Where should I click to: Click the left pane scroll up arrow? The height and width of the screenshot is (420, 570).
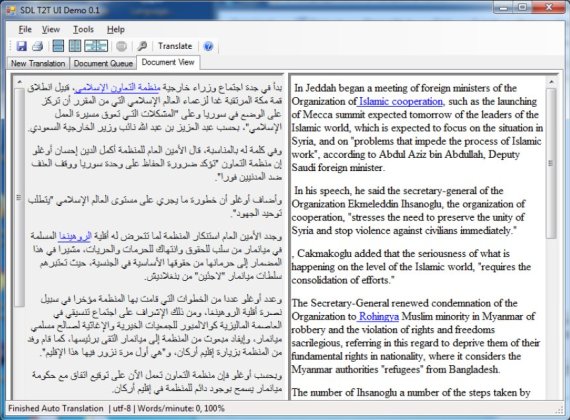click(x=20, y=82)
